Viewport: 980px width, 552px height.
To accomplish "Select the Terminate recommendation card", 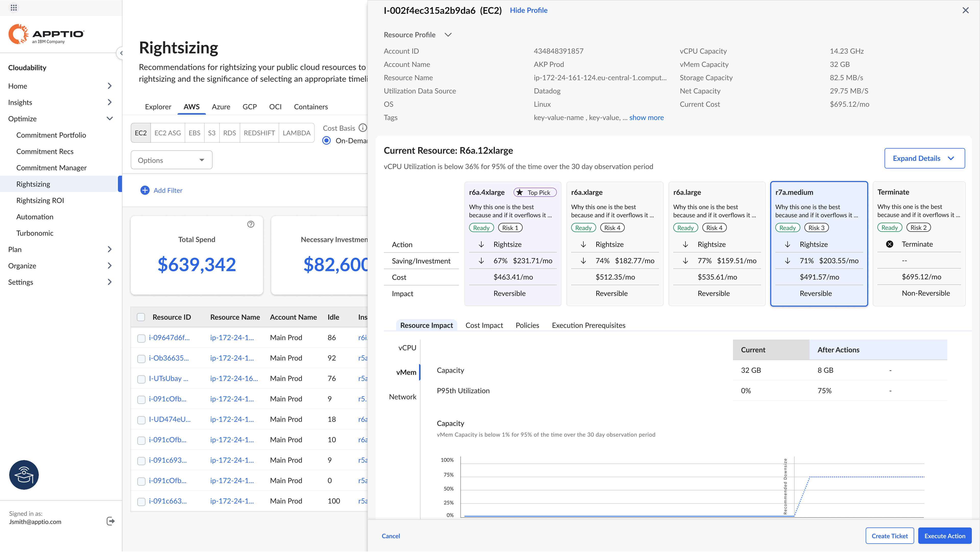I will (x=919, y=244).
